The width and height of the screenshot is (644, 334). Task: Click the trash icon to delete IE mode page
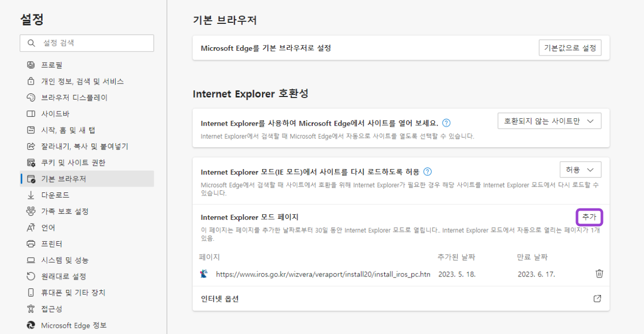point(599,273)
